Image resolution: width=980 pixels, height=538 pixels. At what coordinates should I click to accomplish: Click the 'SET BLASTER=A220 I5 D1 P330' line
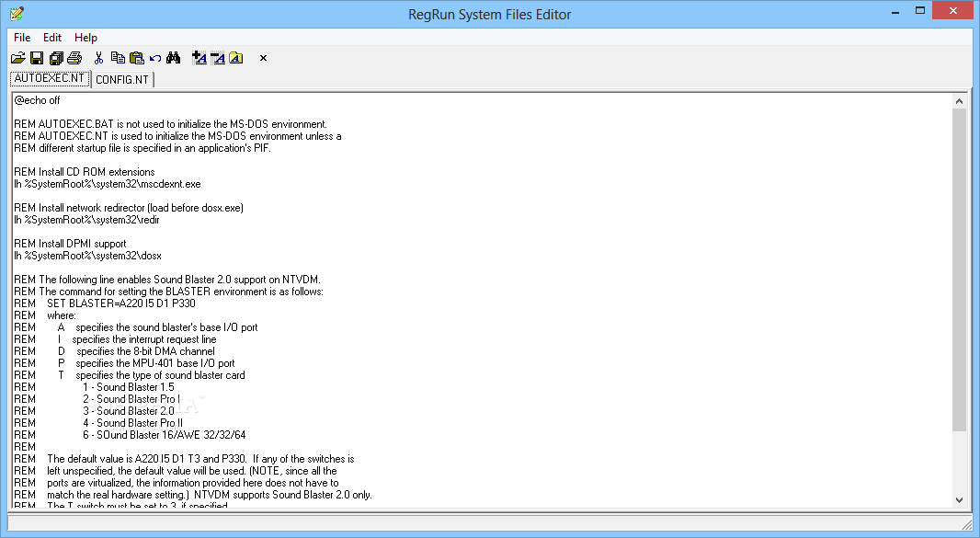pos(120,303)
